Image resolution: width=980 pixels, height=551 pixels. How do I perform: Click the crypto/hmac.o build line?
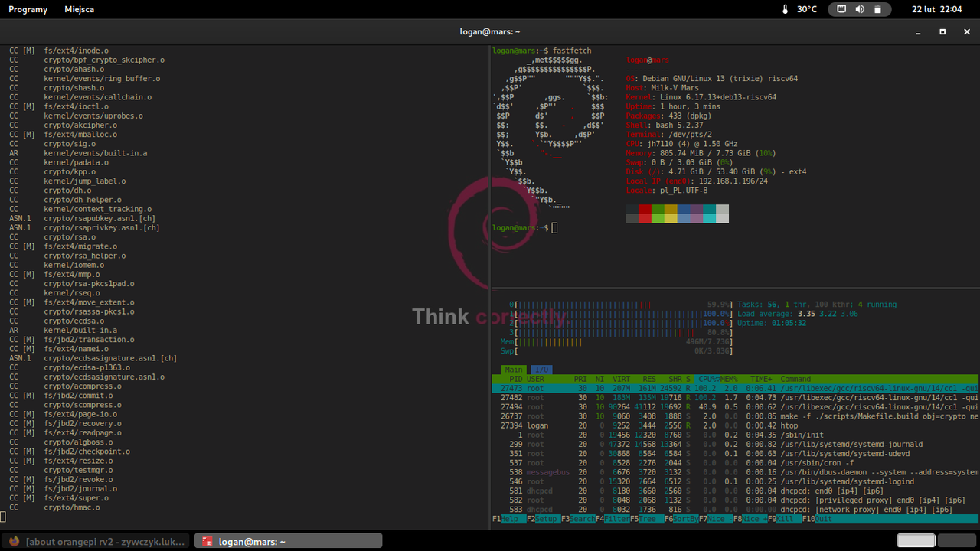tap(54, 507)
